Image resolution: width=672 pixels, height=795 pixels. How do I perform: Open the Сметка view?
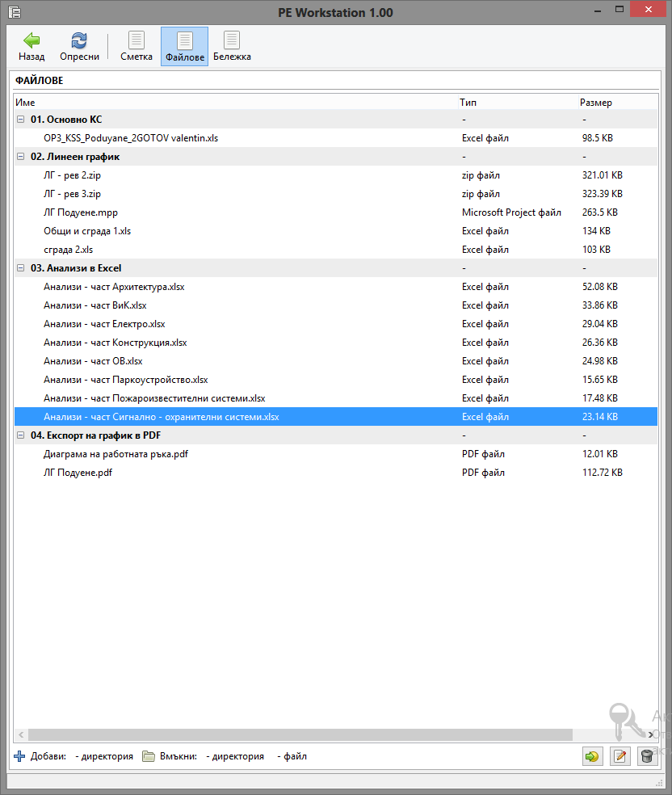pyautogui.click(x=136, y=46)
